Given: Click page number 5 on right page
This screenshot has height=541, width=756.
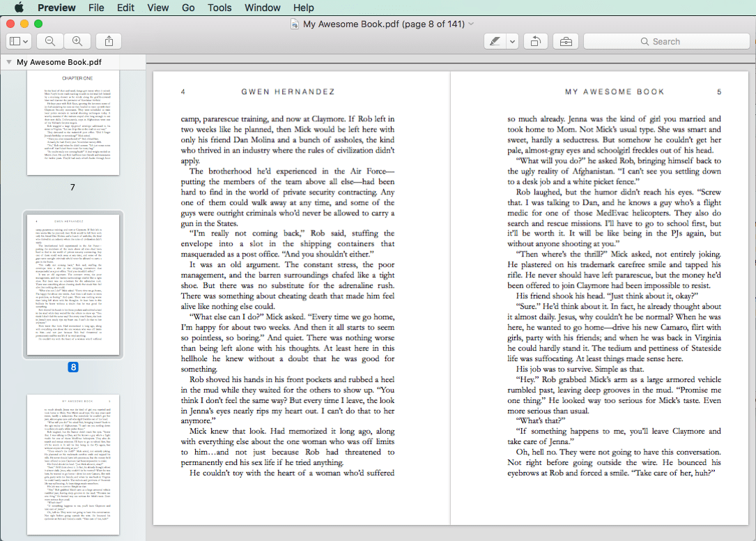Looking at the screenshot, I should tap(719, 92).
